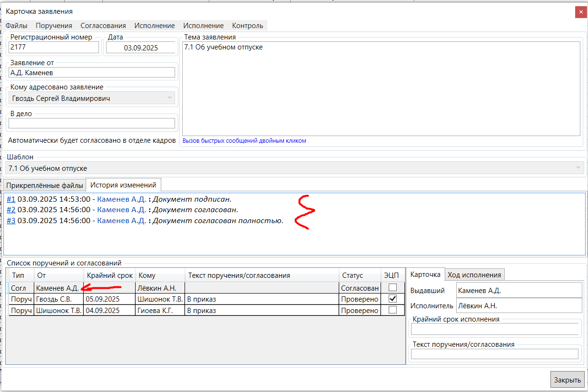Toggle ЭЦП checkbox in Лёвкин А.Н. row
This screenshot has height=392, width=588.
(392, 287)
